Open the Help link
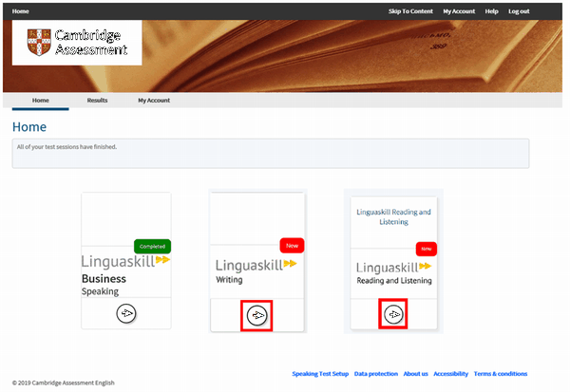Image resolution: width=570 pixels, height=392 pixels. 491,11
